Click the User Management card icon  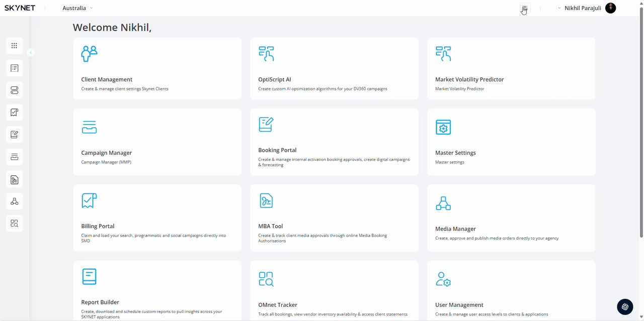pyautogui.click(x=443, y=279)
